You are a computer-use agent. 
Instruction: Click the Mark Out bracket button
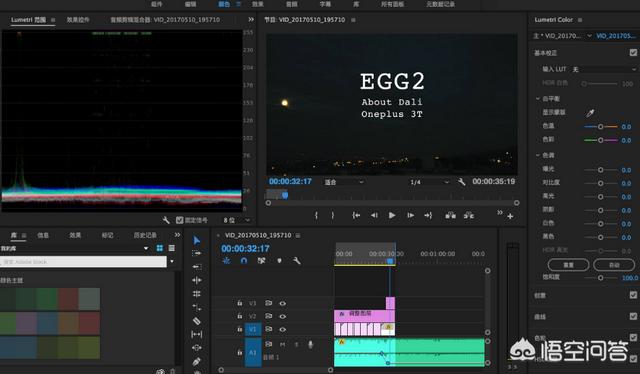coord(333,215)
